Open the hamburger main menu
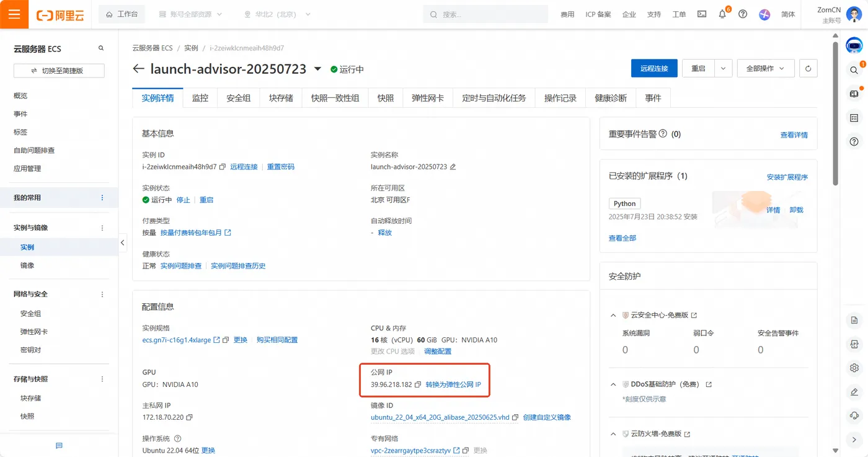This screenshot has height=457, width=868. [x=14, y=14]
